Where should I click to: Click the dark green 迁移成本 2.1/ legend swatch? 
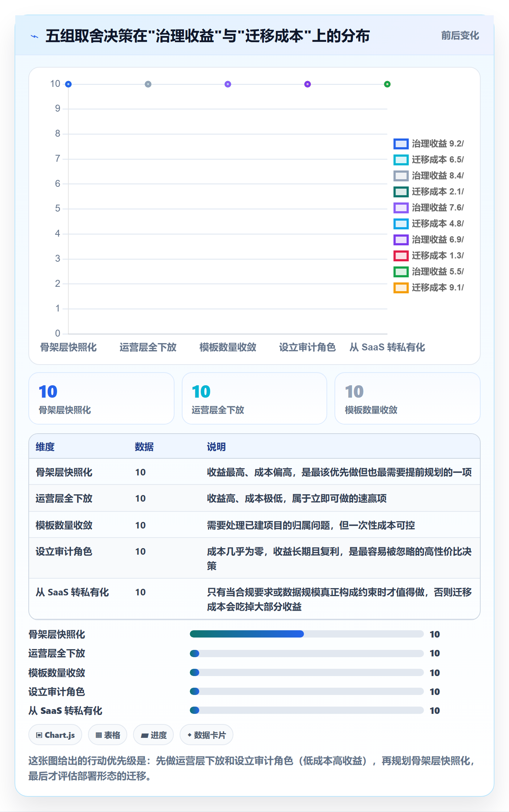[401, 192]
